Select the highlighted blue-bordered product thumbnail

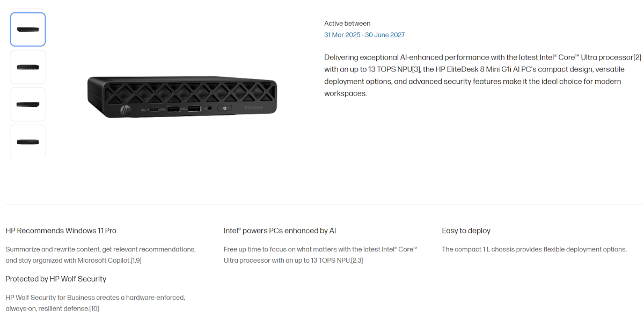[x=28, y=30]
